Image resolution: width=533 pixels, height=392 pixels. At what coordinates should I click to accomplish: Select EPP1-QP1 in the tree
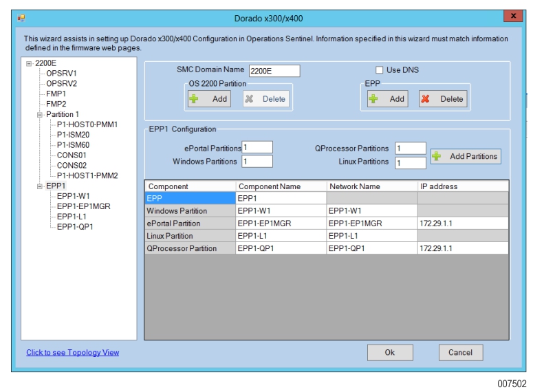click(x=75, y=227)
